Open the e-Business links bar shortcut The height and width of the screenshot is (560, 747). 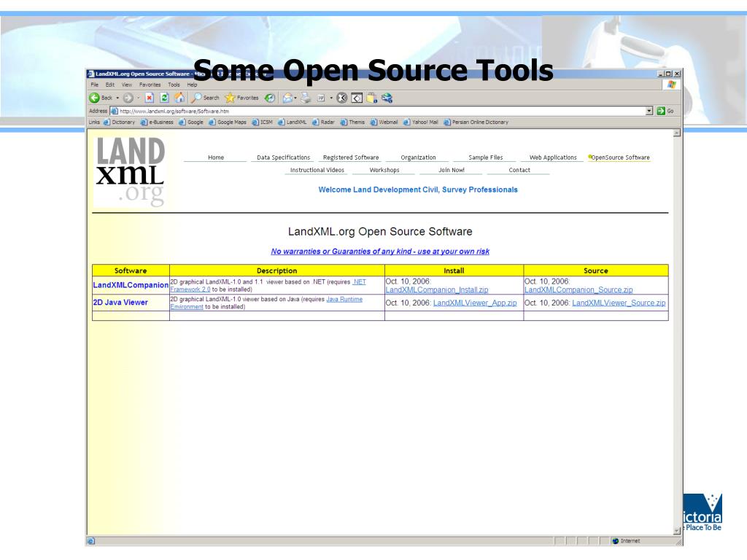point(158,122)
